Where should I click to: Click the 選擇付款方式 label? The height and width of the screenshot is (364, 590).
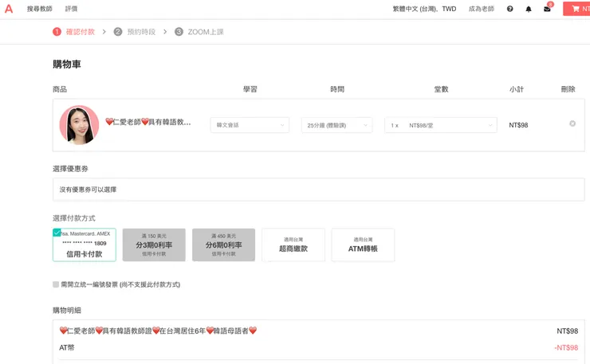[73, 218]
